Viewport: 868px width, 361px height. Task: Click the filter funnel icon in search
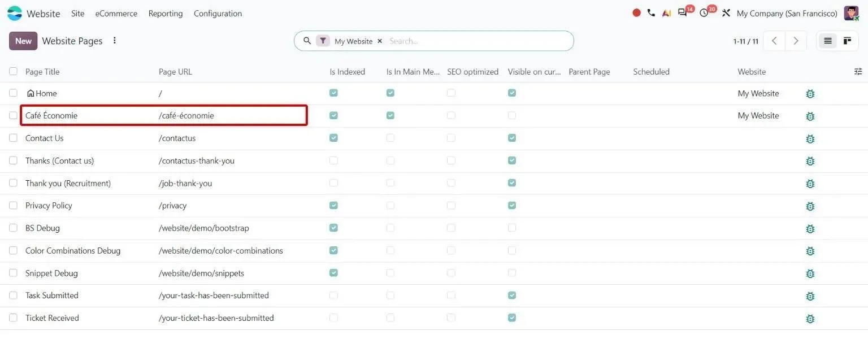coord(323,41)
